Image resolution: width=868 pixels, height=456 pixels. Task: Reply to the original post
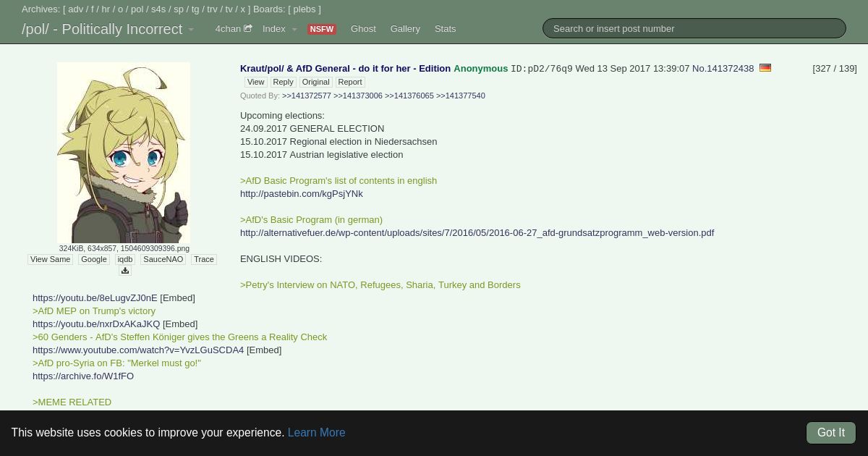283,82
